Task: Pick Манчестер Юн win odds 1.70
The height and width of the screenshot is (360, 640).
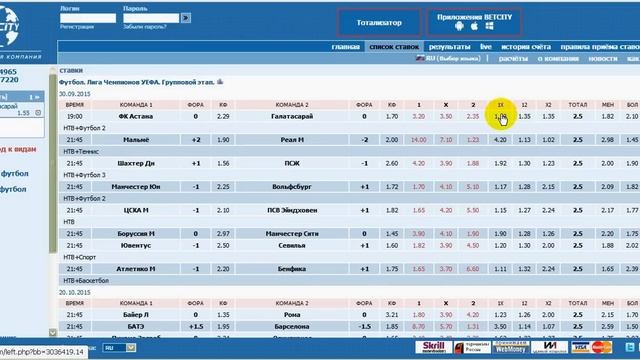Action: (418, 187)
